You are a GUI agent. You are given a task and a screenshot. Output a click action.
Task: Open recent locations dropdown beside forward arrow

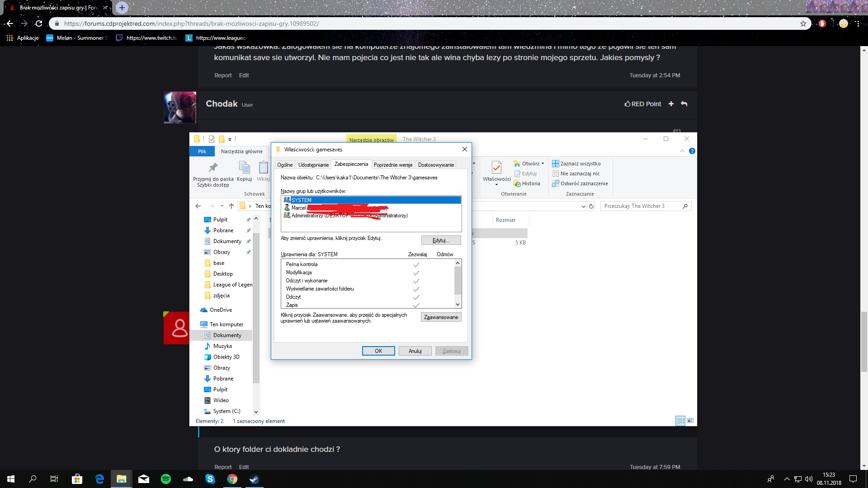coord(222,206)
